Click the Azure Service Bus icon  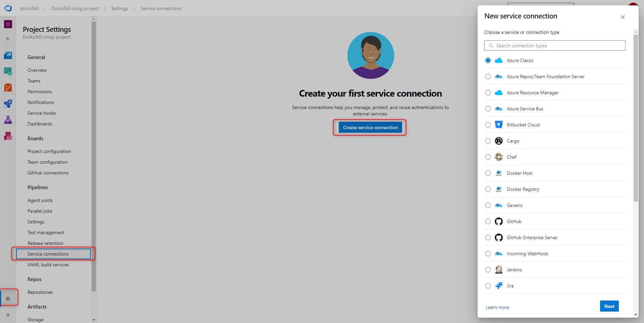(x=499, y=109)
